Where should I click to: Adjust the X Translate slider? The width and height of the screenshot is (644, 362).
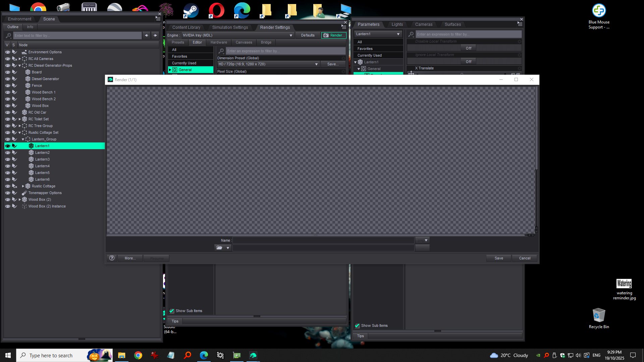click(x=462, y=74)
